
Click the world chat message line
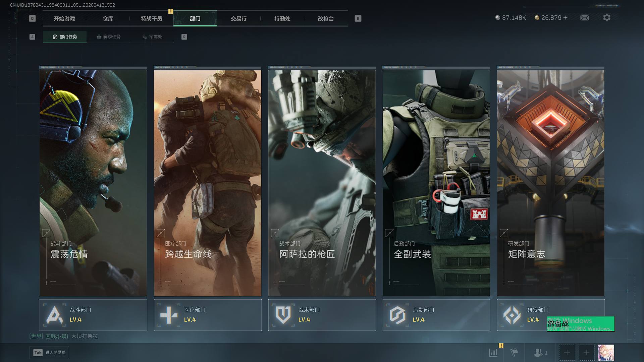(64, 336)
